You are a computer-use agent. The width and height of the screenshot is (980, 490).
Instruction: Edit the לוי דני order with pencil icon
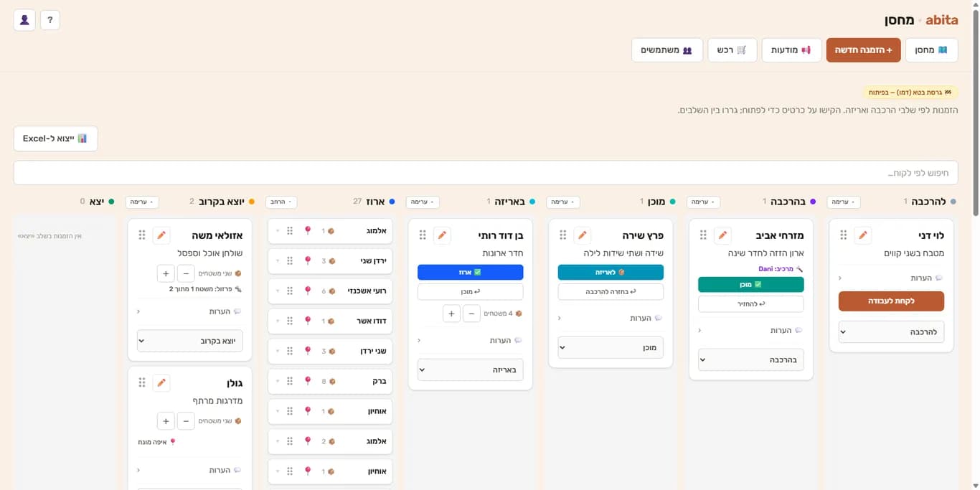863,235
